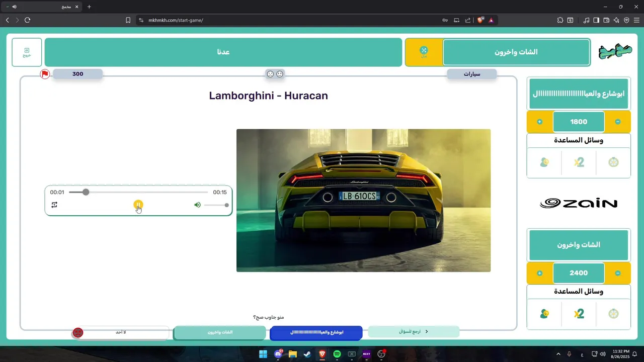Use x2 helper for the 1800 team
The height and width of the screenshot is (362, 644).
(579, 162)
